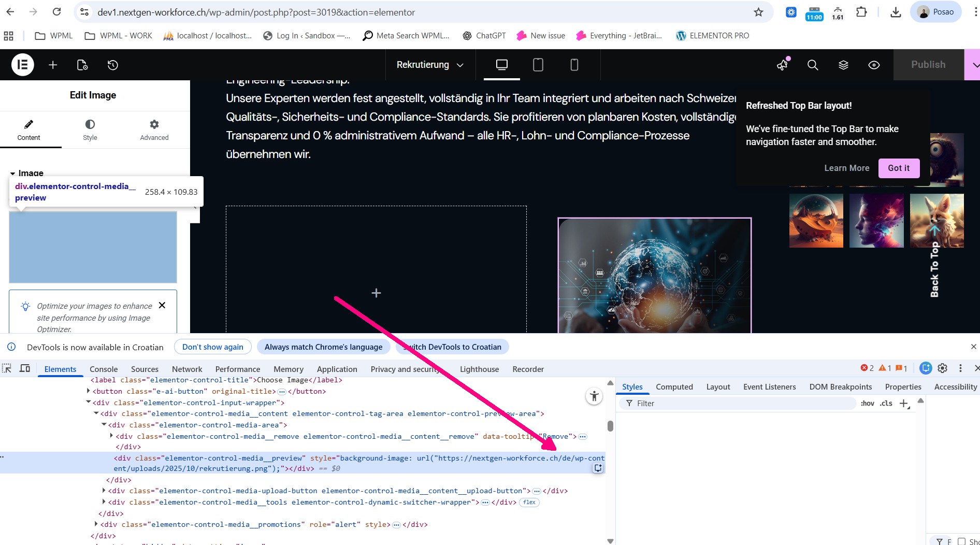Click the Finder search icon in top bar

click(813, 65)
